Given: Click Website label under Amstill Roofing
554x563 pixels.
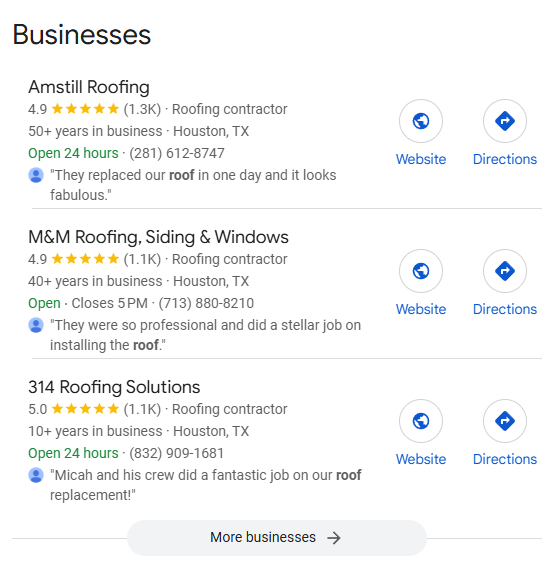Looking at the screenshot, I should pos(421,159).
